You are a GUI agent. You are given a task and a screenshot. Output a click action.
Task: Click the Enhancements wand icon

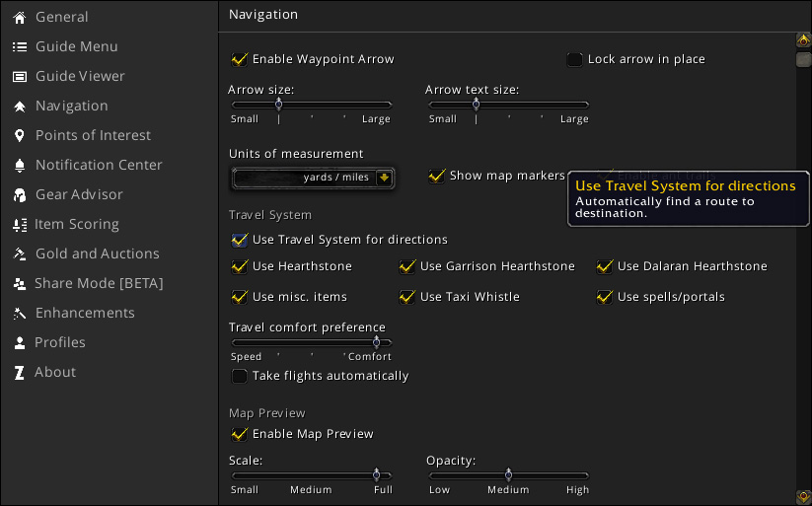(x=19, y=314)
